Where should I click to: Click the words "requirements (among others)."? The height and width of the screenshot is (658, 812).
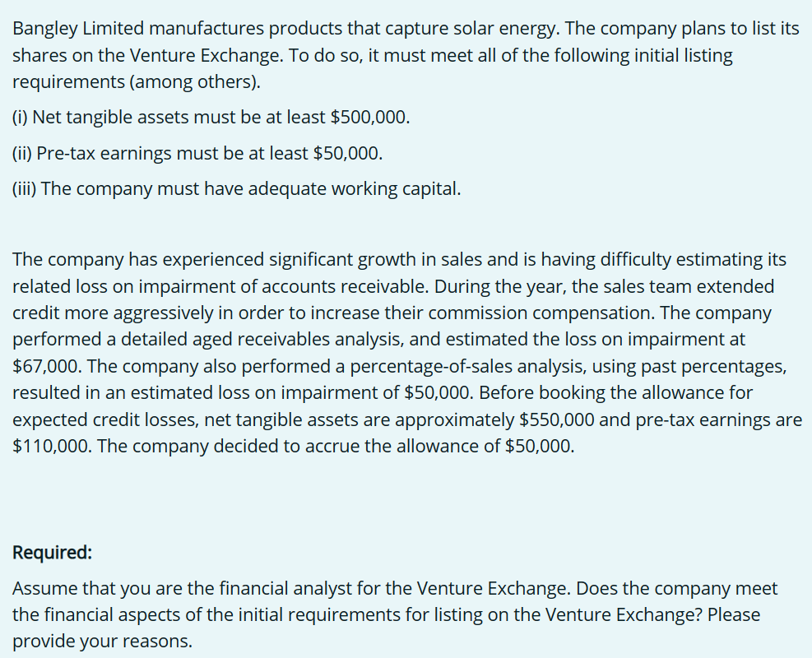click(137, 81)
